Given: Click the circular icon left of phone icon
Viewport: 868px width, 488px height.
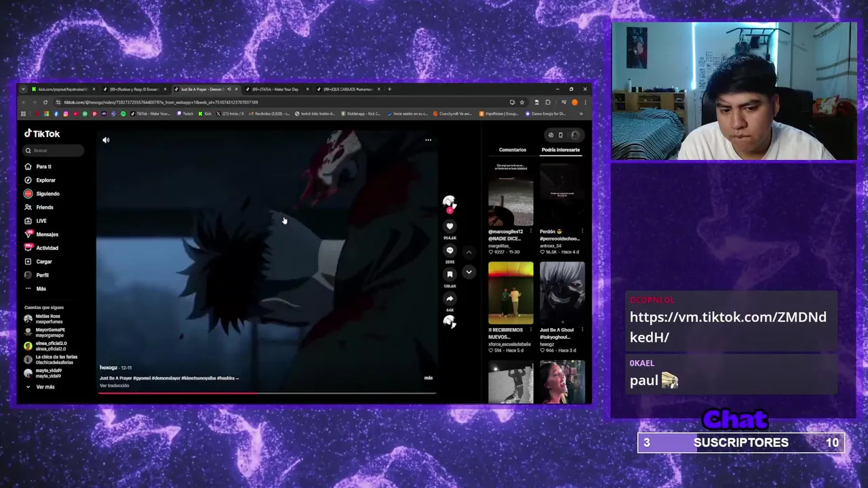Looking at the screenshot, I should click(551, 135).
